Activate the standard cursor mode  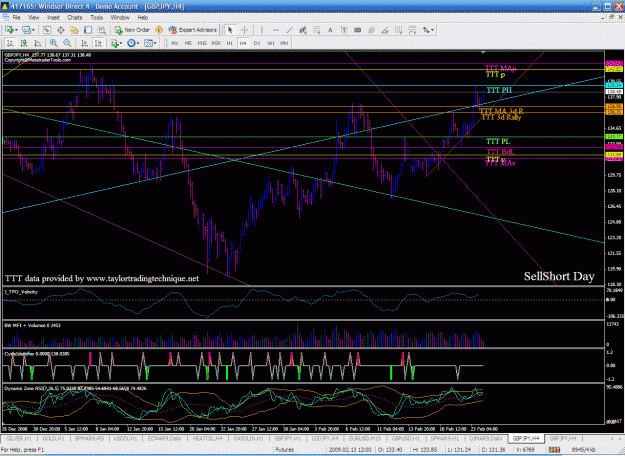[x=230, y=30]
